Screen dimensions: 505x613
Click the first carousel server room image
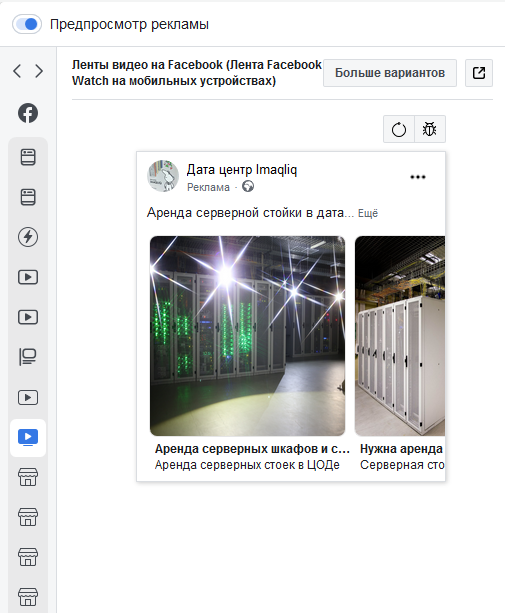[x=247, y=336]
